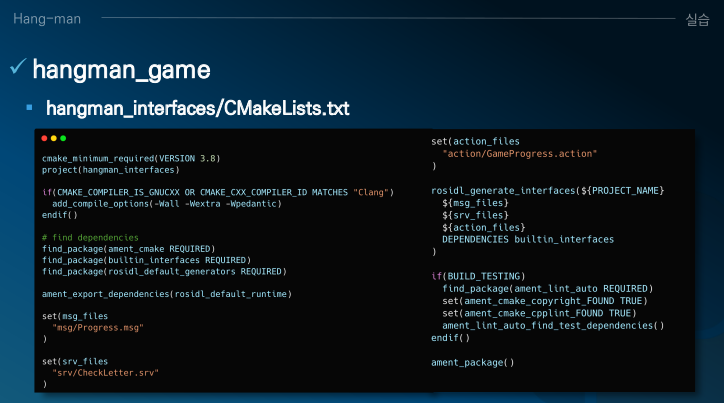This screenshot has width=724, height=403.
Task: Select 'hangman_interfaces/CMakeLists.txt' subtitle
Action: coord(198,108)
